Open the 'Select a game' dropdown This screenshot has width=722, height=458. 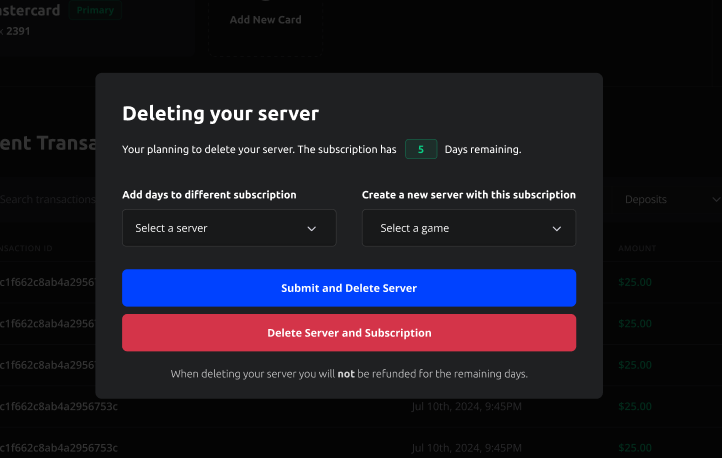coord(468,228)
